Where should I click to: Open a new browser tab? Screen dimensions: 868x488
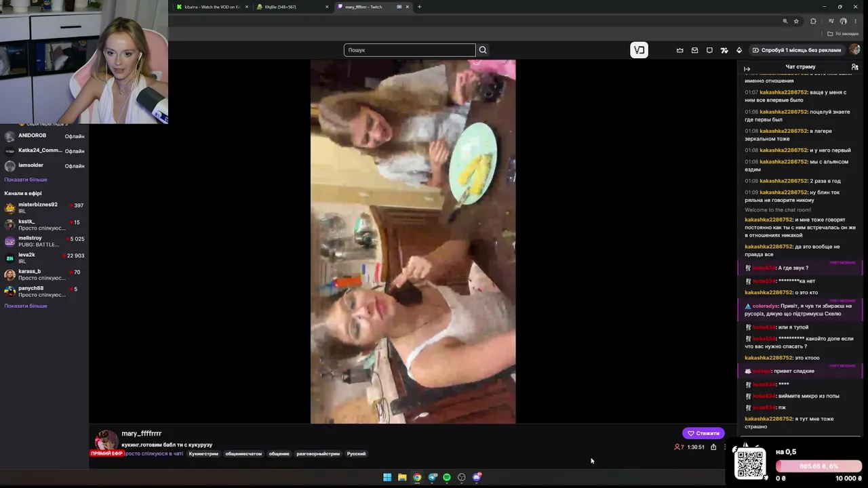click(x=419, y=7)
